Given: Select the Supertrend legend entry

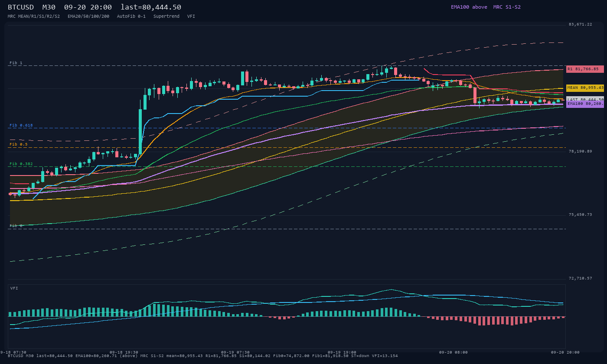Looking at the screenshot, I should [166, 16].
